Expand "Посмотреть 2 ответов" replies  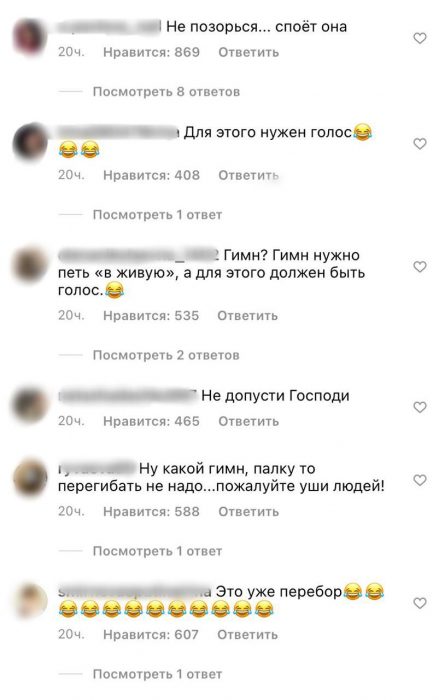pos(166,355)
